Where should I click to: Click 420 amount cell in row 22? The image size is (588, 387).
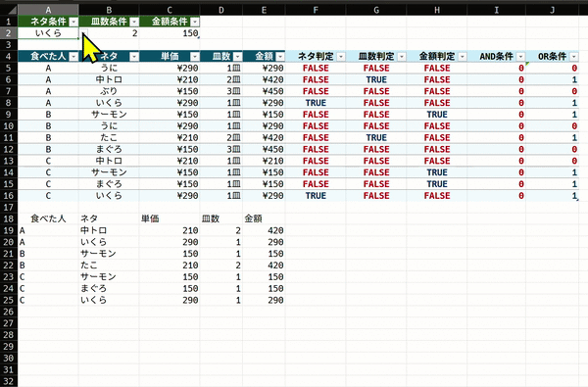coord(264,266)
